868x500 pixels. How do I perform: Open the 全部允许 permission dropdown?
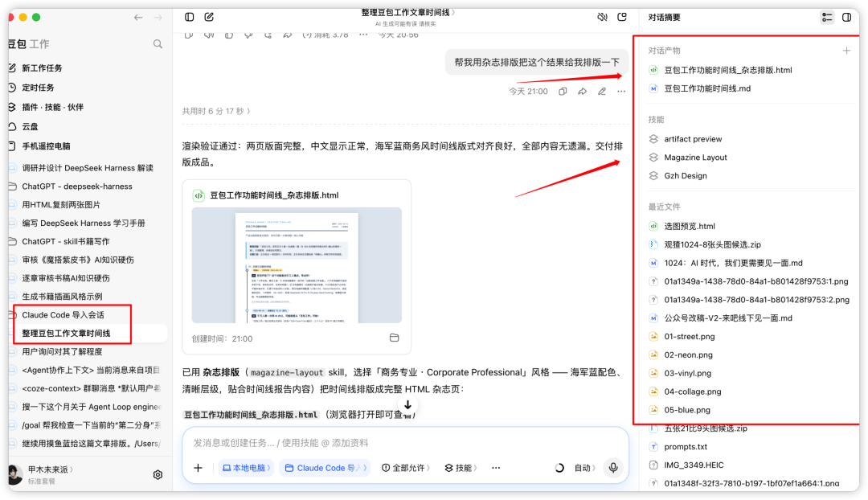coord(406,468)
